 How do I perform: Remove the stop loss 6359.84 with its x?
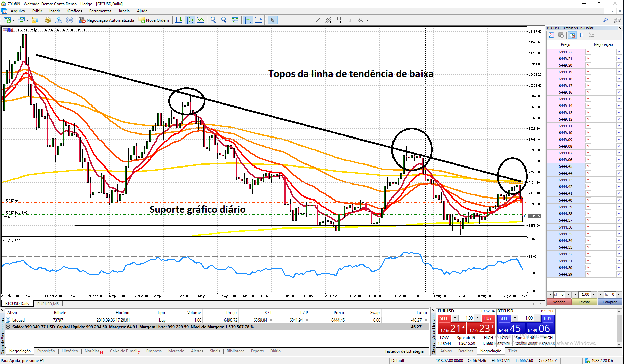pos(271,320)
